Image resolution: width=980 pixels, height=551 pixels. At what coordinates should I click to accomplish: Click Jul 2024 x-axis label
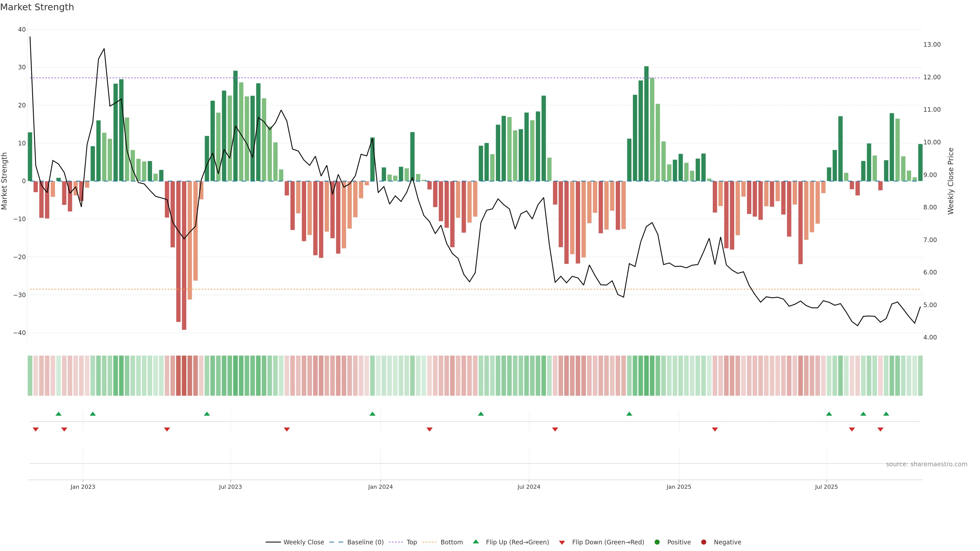[529, 487]
